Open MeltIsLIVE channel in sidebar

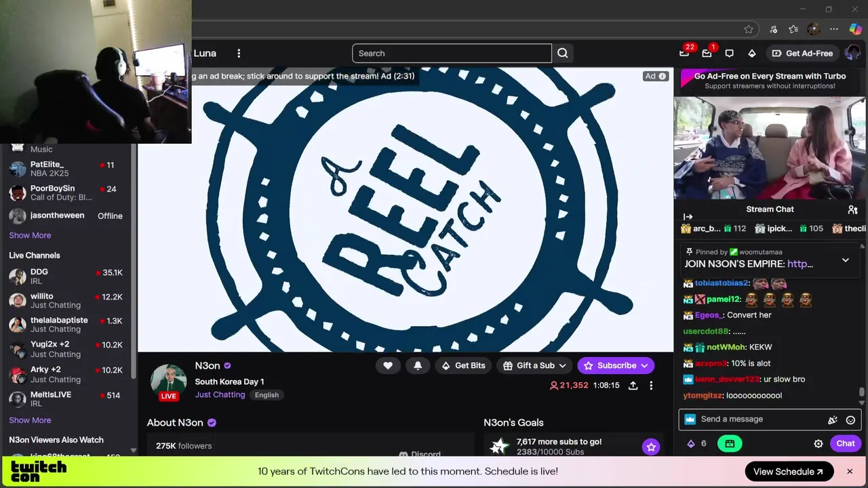[x=66, y=399]
